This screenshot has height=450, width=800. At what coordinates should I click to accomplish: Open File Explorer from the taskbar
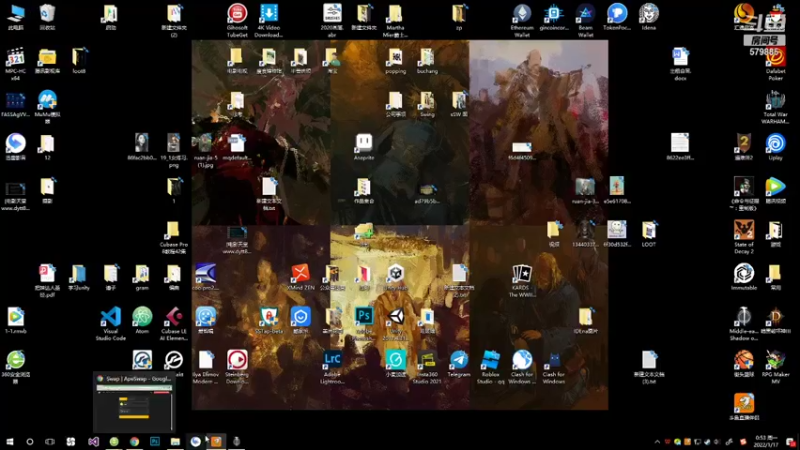point(175,441)
